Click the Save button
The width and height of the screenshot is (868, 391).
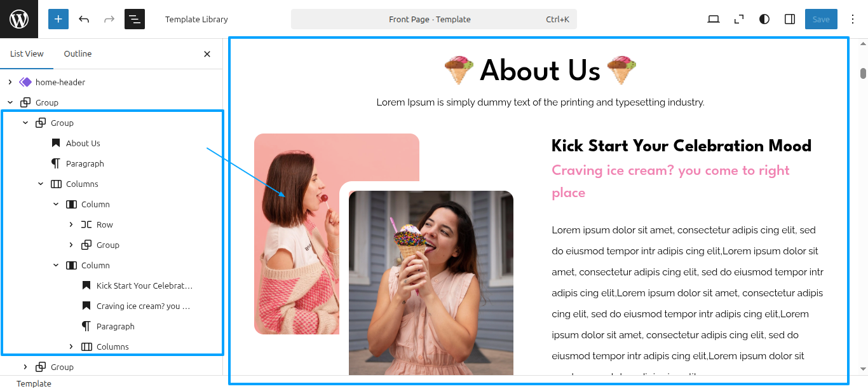point(821,19)
